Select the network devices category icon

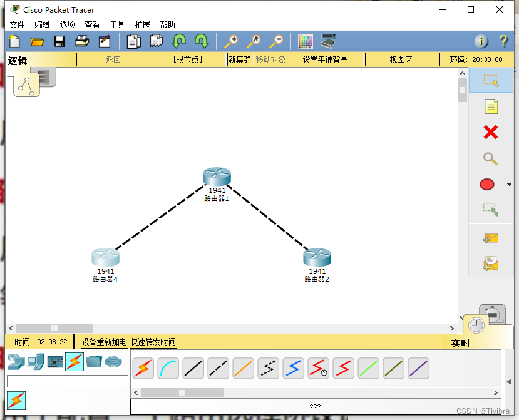[16, 362]
